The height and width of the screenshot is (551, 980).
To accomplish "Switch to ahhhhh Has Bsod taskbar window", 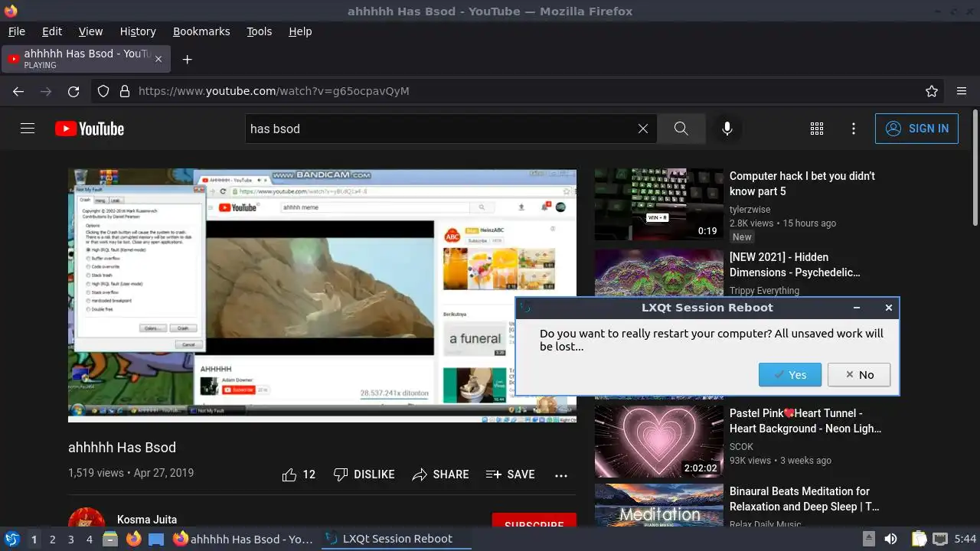I will 243,539.
